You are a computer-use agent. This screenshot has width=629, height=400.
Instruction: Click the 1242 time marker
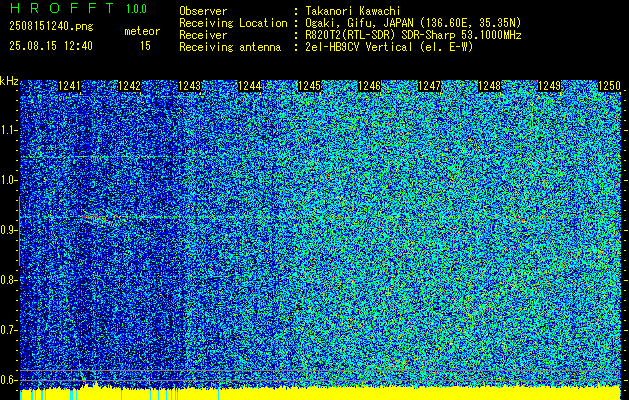pyautogui.click(x=130, y=86)
